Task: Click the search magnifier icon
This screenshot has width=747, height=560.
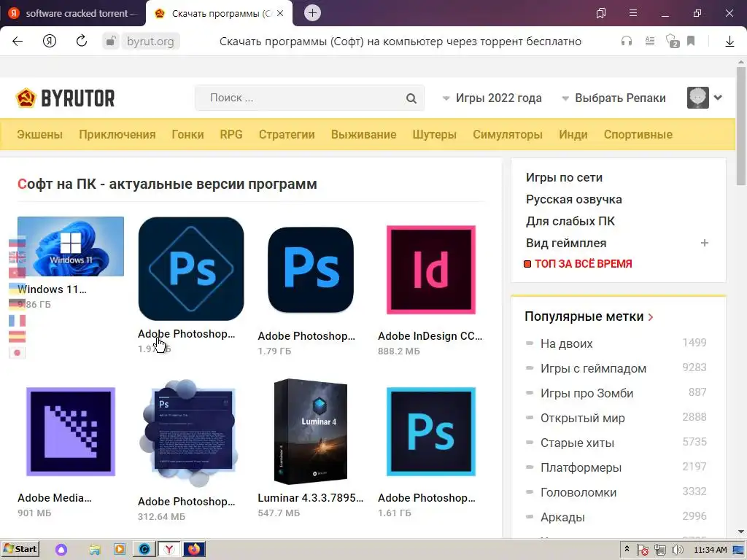Action: point(411,98)
